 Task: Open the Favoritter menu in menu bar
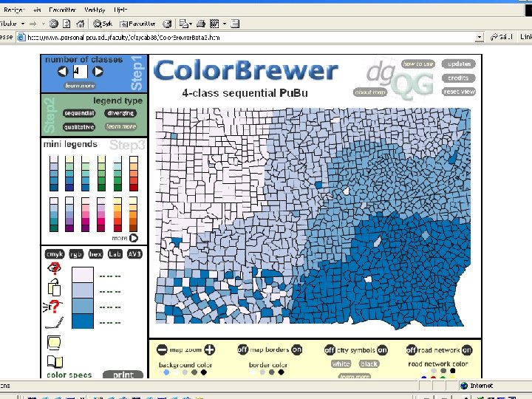(x=62, y=10)
